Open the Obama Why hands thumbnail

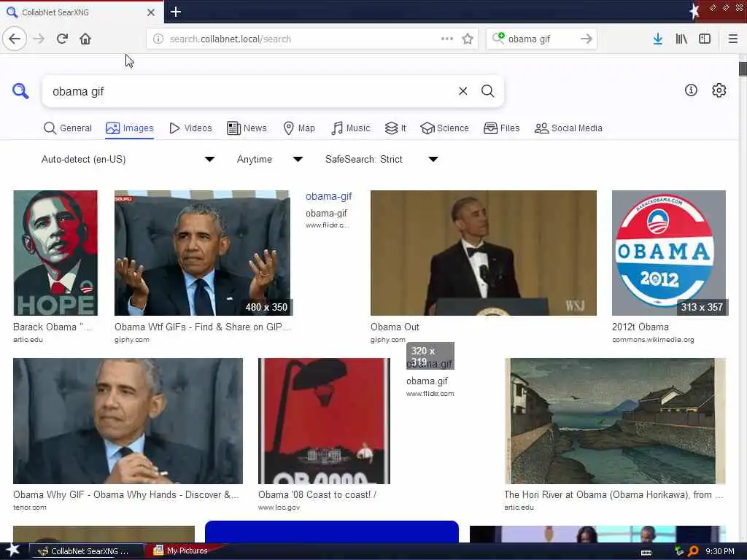(128, 421)
